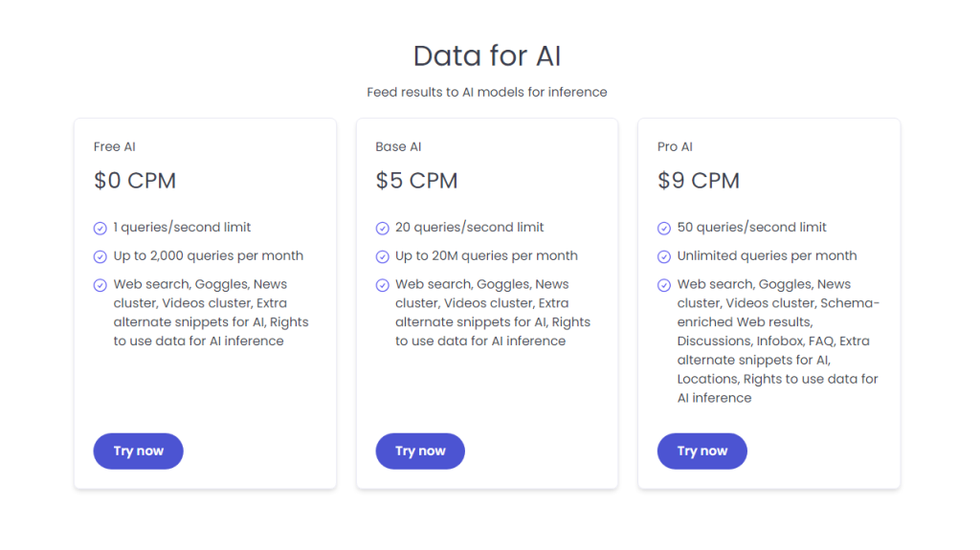Click checkmark icon beside Up to 2,000 queries
This screenshot has width=980, height=550.
[x=100, y=257]
